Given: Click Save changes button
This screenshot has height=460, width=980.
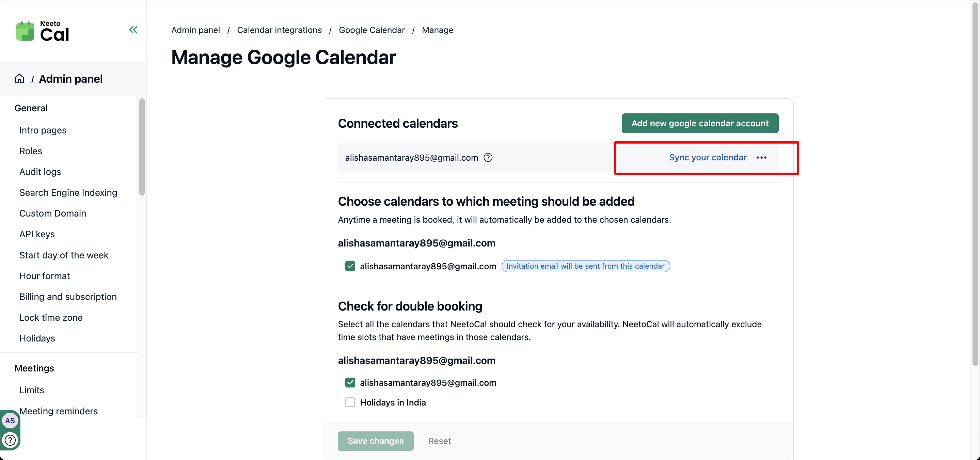Looking at the screenshot, I should click(x=376, y=441).
